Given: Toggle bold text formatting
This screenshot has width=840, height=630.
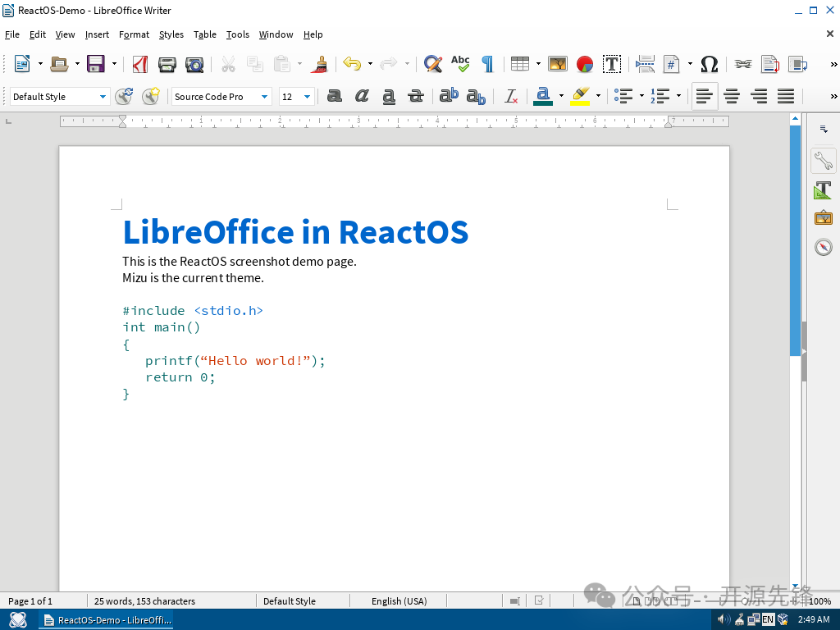Looking at the screenshot, I should click(335, 97).
